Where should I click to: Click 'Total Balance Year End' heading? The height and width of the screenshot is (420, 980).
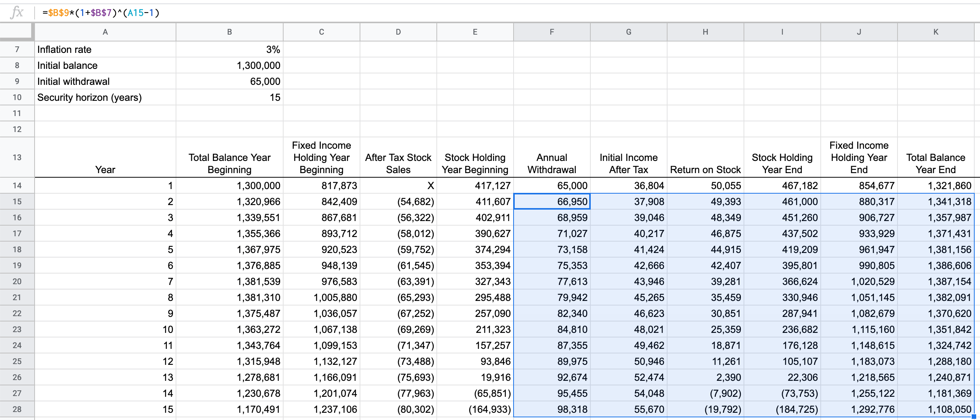[x=936, y=157]
